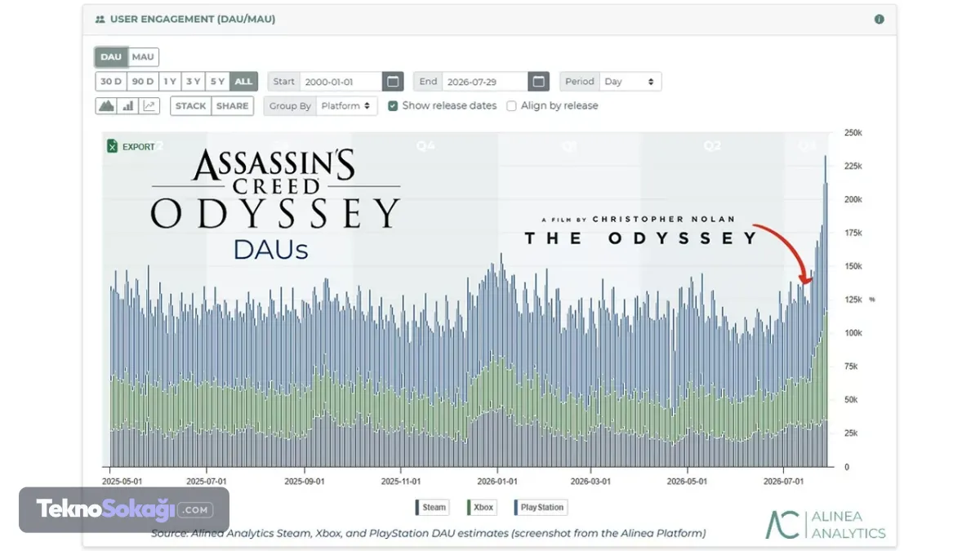The image size is (980, 551).
Task: Edit the End date field 2026-07-29
Action: 485,82
